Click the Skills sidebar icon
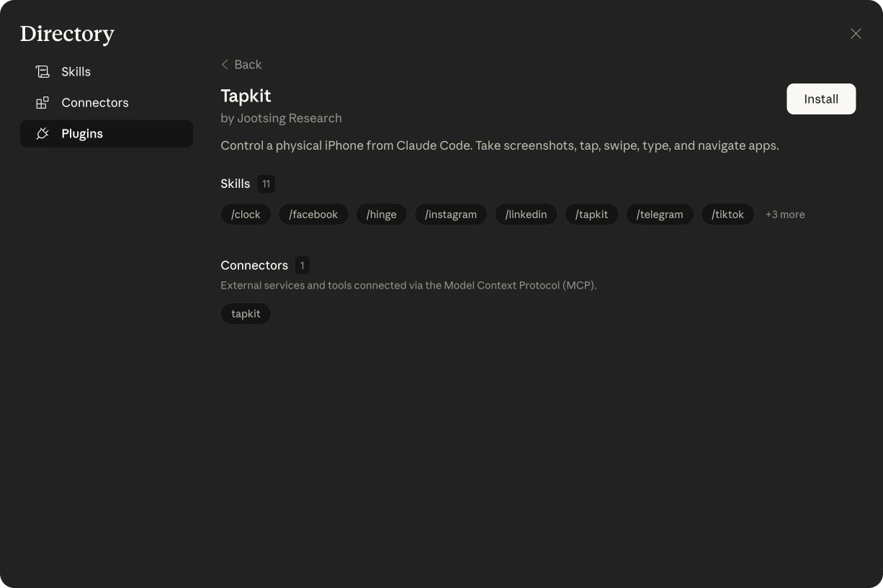Screen dimensions: 883x588 (x=42, y=71)
